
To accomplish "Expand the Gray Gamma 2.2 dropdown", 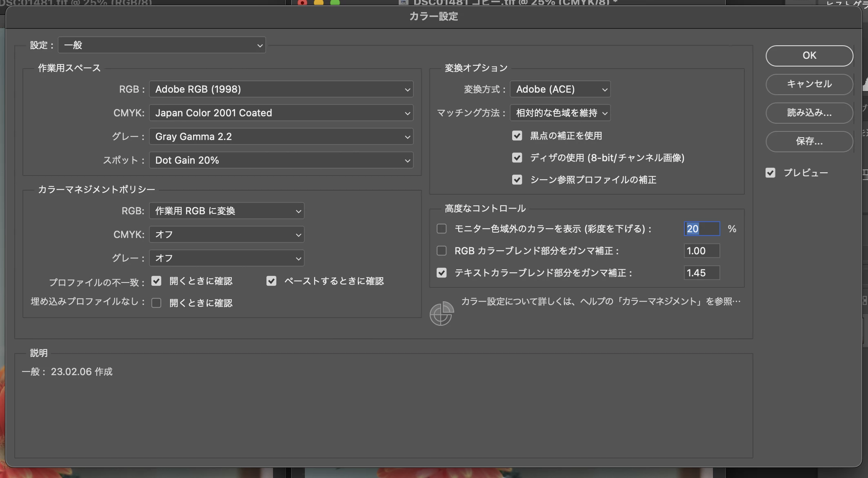I will (x=281, y=136).
